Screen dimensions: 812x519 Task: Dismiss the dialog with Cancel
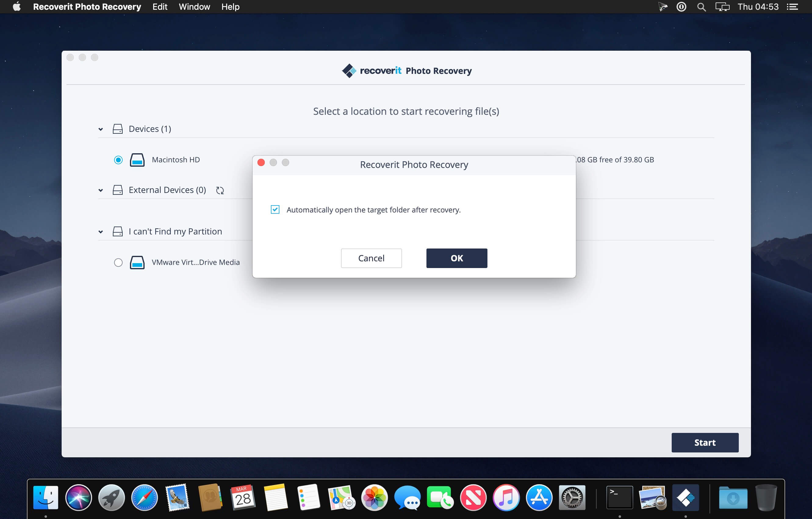point(371,258)
